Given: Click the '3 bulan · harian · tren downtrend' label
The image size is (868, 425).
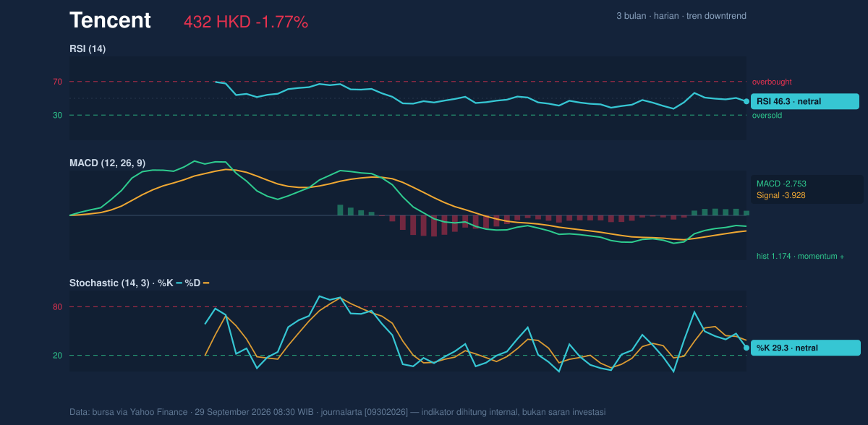Looking at the screenshot, I should coord(681,16).
